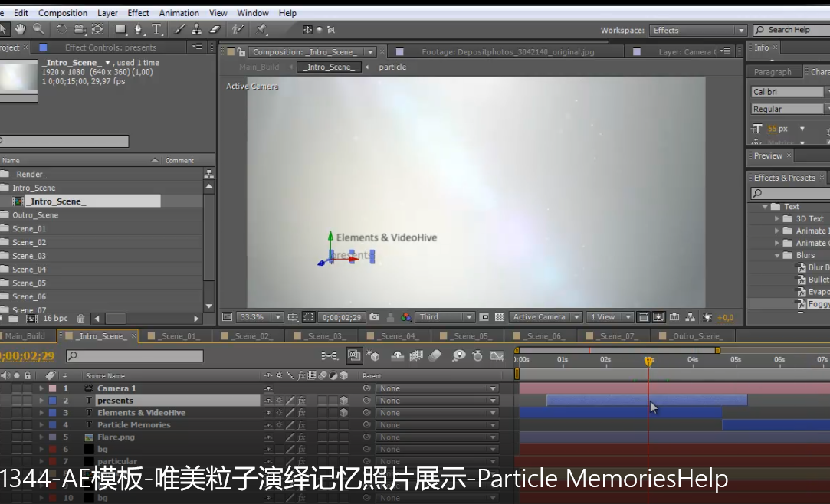The width and height of the screenshot is (830, 504).
Task: Select the Pen tool
Action: (139, 30)
